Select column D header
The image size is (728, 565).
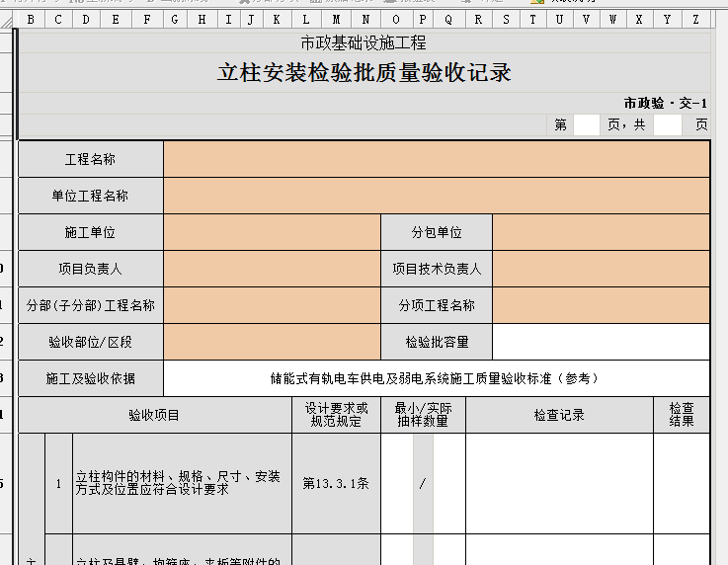[x=86, y=20]
